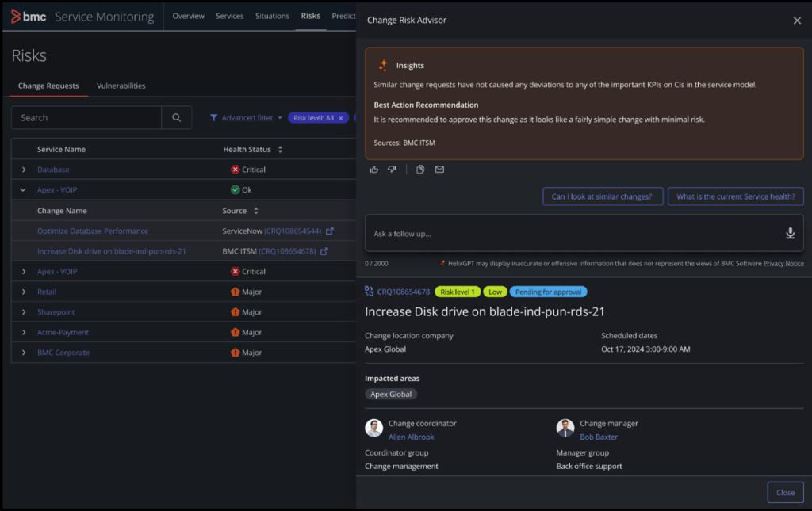Viewport: 812px width, 511px height.
Task: Click the Low priority badge
Action: click(495, 292)
